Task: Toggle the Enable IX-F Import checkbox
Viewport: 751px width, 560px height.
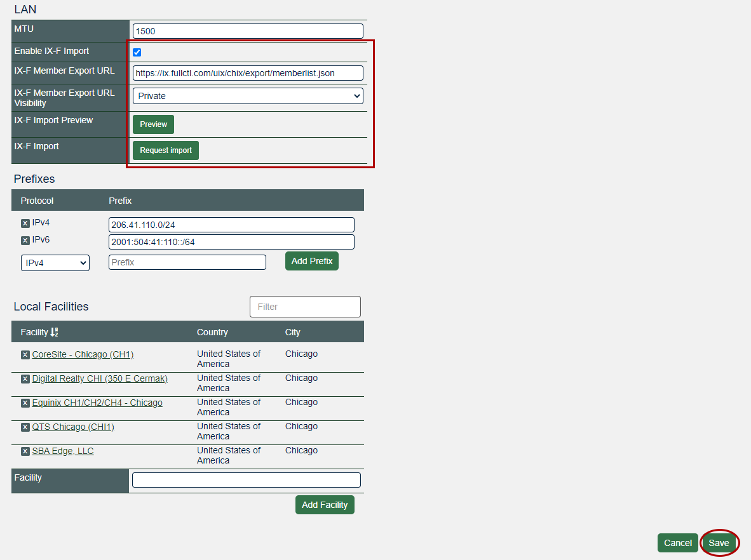Action: 137,52
